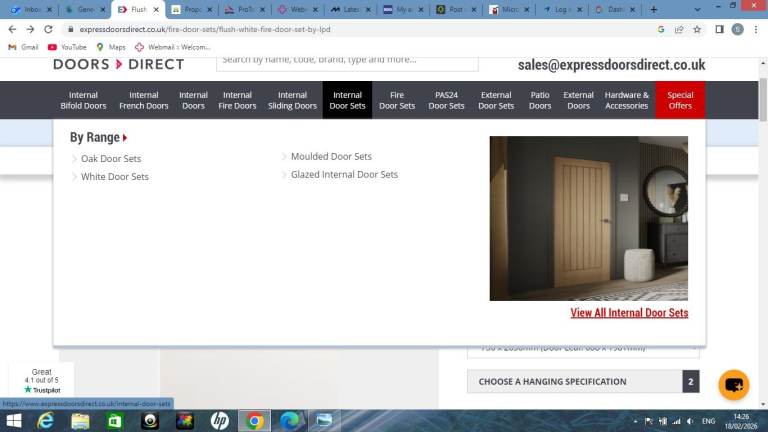Open a new browser tab
768x432 pixels.
653,9
